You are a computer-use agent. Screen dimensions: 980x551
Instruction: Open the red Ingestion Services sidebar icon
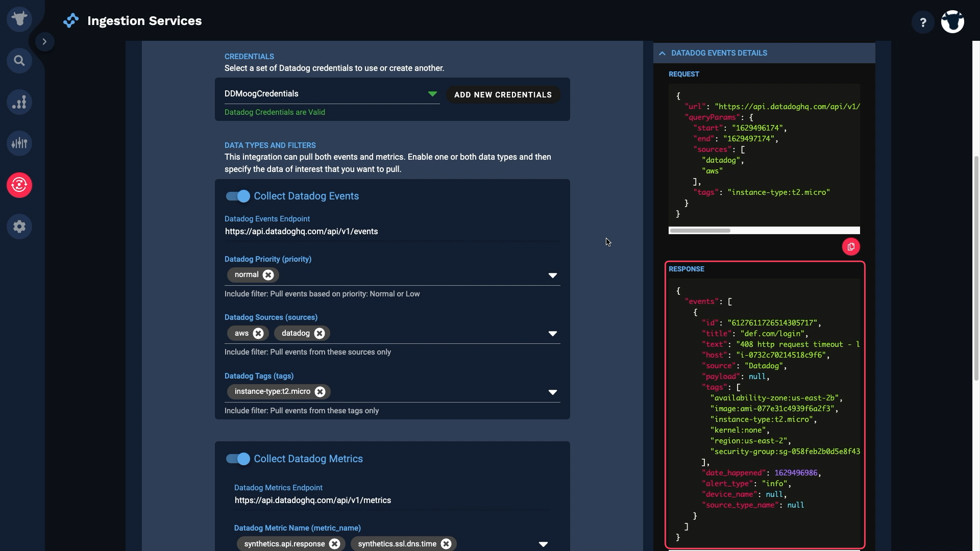(x=19, y=185)
